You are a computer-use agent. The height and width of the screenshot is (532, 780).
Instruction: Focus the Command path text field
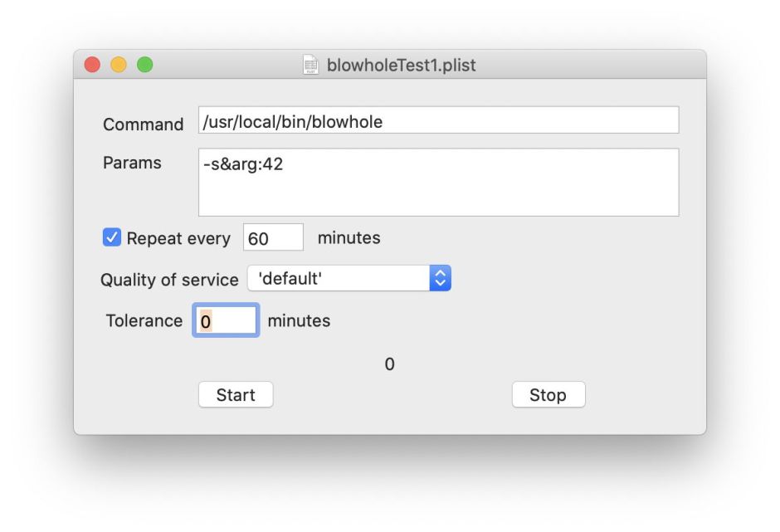438,120
